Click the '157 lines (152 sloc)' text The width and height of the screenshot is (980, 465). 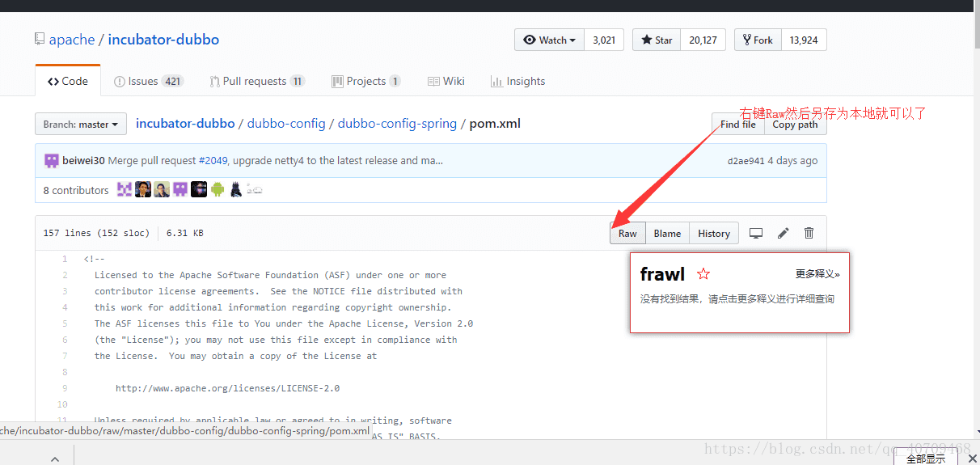tap(96, 233)
